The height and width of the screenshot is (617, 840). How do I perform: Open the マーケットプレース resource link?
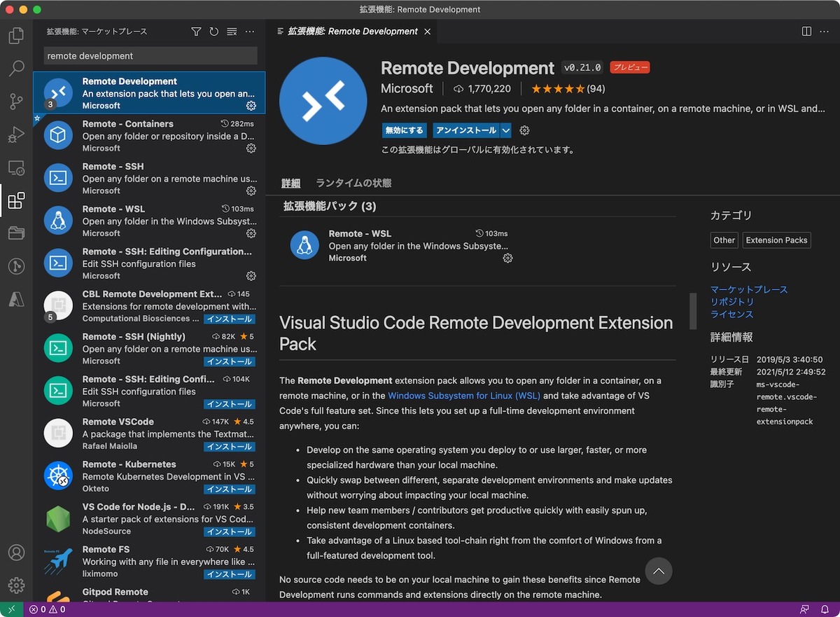(749, 289)
